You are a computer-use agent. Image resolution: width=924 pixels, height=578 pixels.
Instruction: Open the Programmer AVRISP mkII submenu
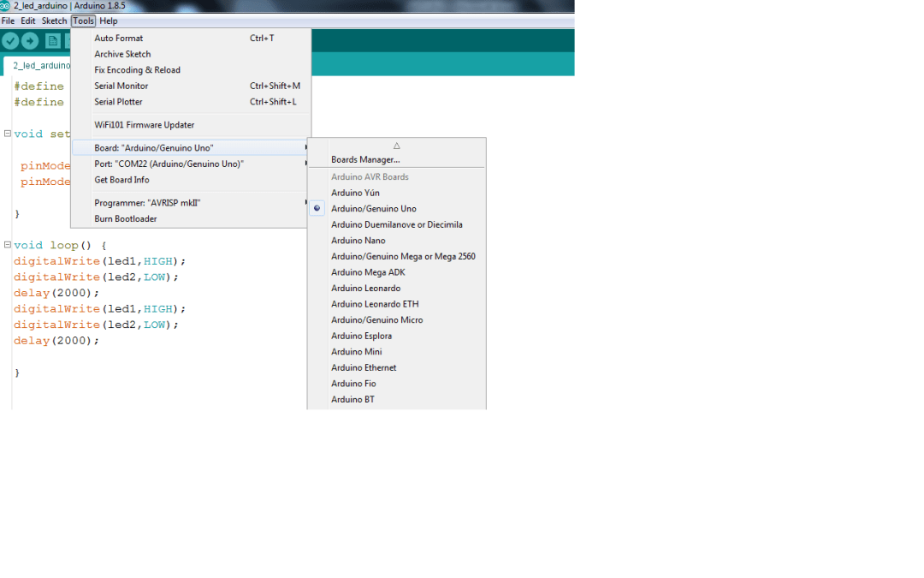tap(190, 202)
